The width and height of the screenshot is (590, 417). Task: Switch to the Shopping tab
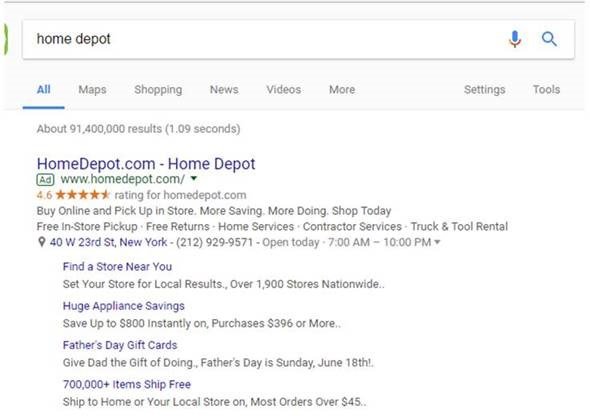[x=158, y=90]
